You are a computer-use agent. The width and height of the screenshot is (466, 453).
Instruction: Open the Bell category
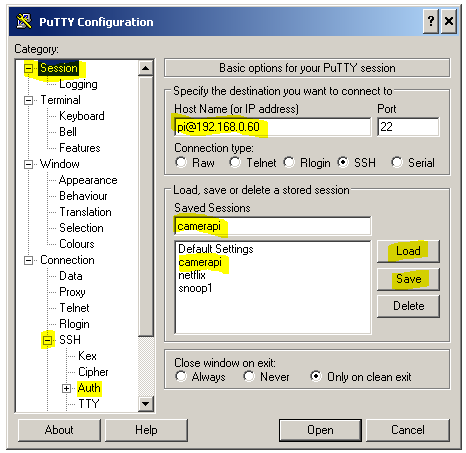[x=68, y=132]
